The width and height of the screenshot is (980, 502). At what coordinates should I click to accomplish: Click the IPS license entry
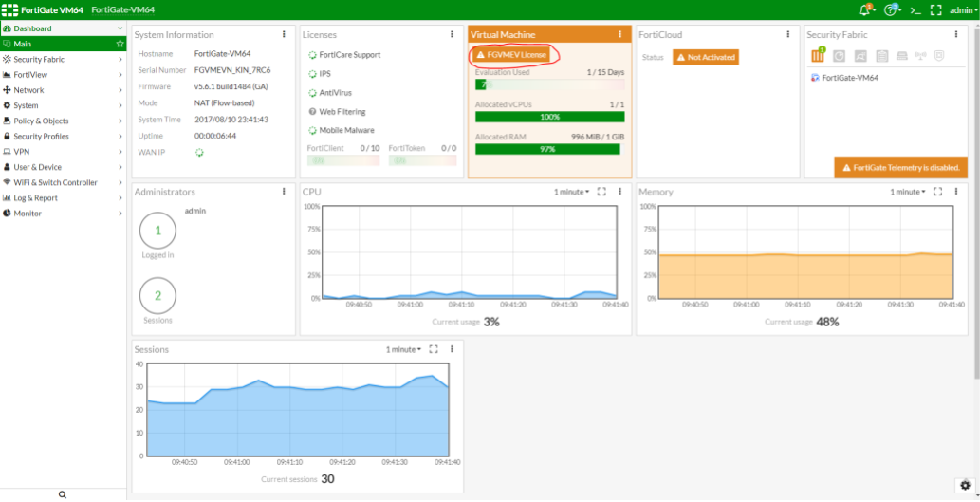tap(319, 74)
